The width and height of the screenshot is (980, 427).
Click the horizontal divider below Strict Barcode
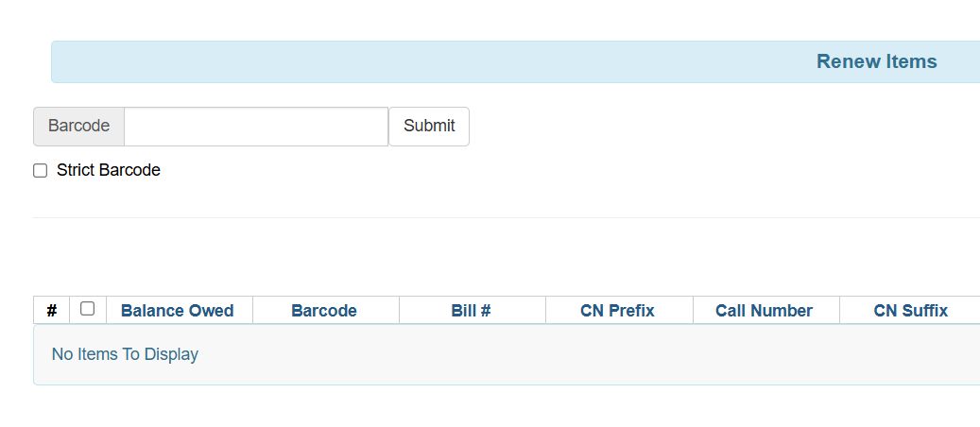tap(473, 218)
